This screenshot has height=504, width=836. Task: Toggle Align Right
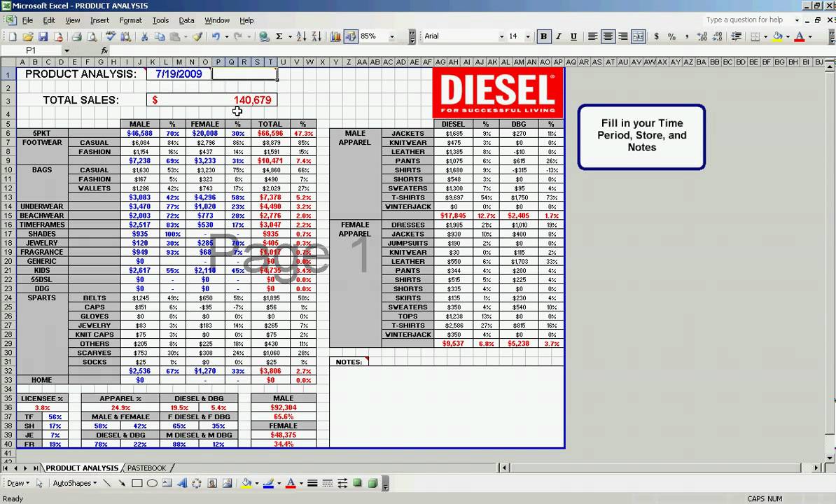[x=622, y=36]
